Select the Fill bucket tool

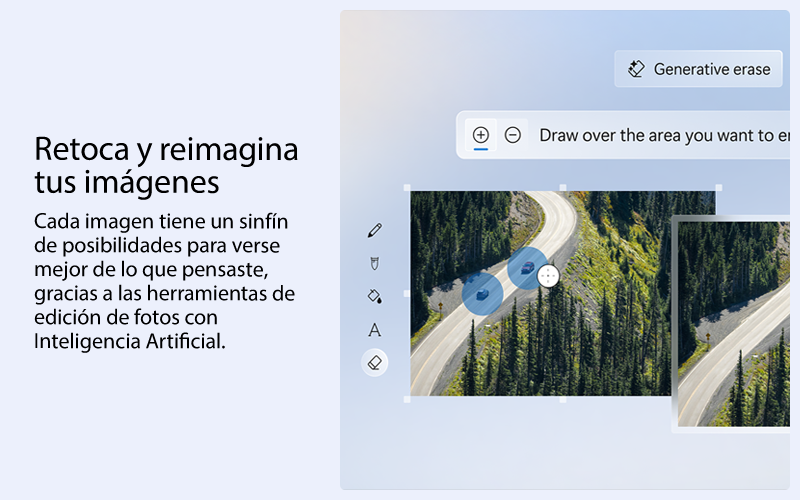coord(375,296)
